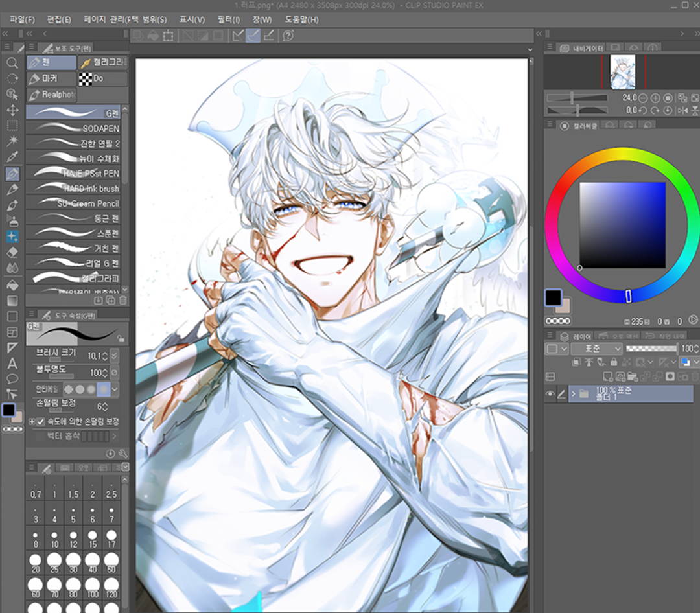Toggle tool property lock icon

(x=121, y=338)
